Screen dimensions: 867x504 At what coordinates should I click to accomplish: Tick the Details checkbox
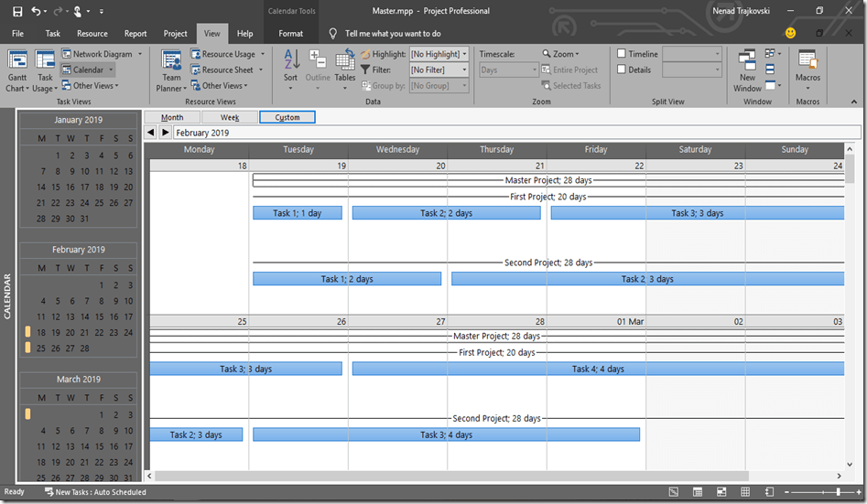[623, 70]
